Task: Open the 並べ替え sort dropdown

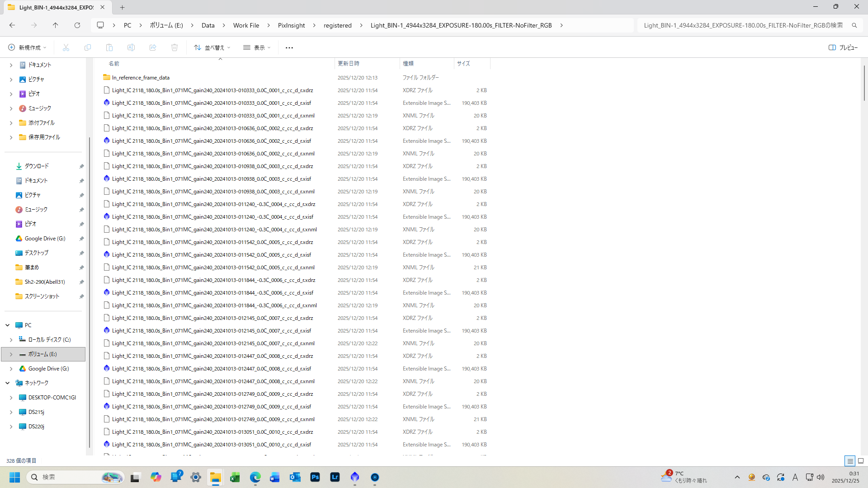Action: click(212, 47)
